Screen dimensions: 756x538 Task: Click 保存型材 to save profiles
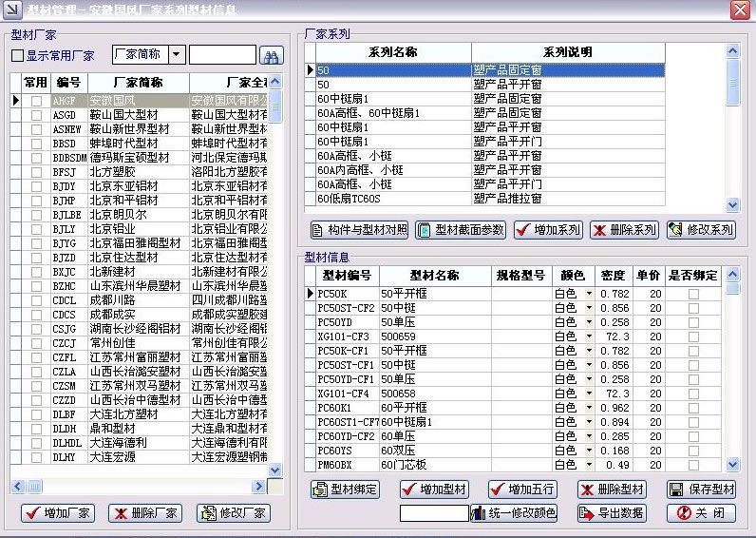click(x=702, y=490)
